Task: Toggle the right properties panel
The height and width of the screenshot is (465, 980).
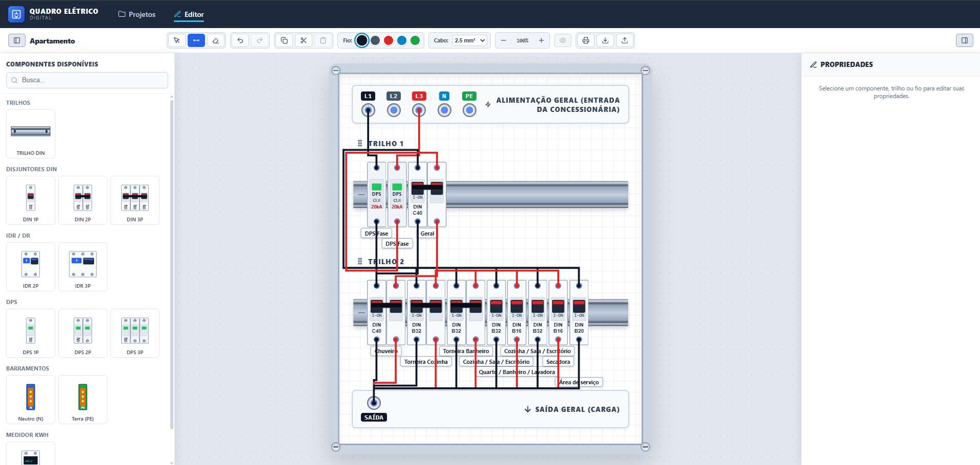Action: click(x=965, y=40)
